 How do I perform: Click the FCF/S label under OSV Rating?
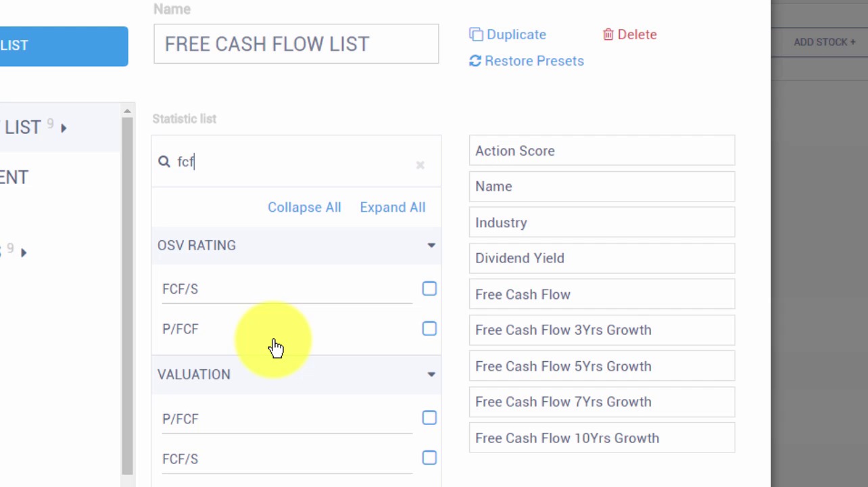180,289
